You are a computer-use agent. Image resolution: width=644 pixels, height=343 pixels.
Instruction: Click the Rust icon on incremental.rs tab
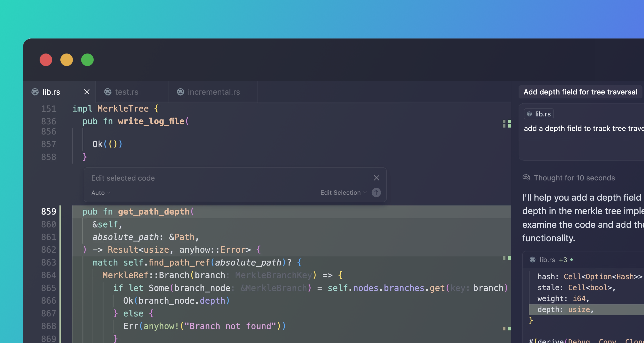point(180,92)
